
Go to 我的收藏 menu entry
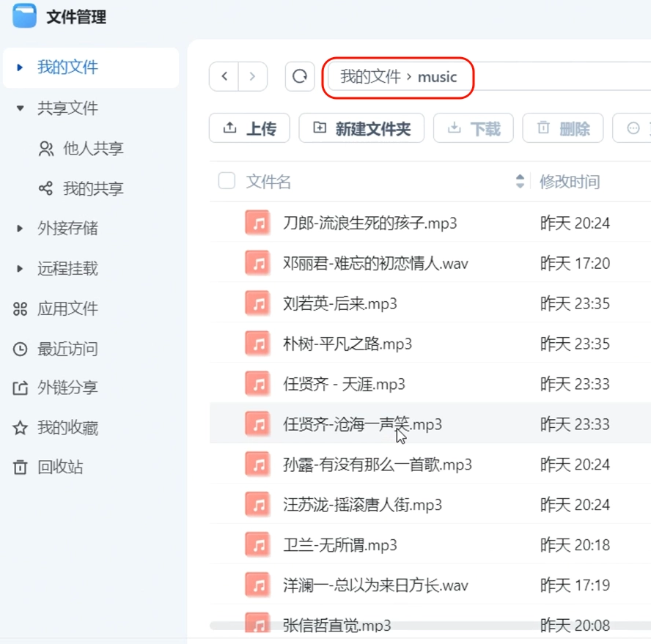pos(67,428)
